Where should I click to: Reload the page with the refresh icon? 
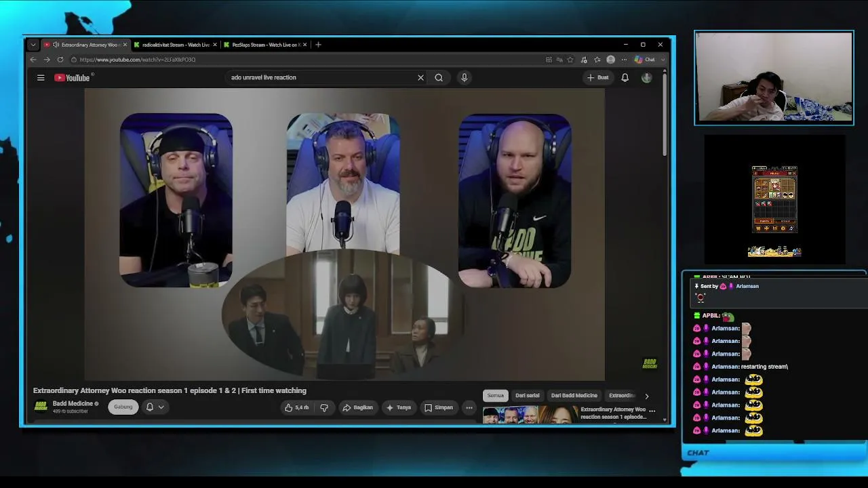tap(60, 60)
